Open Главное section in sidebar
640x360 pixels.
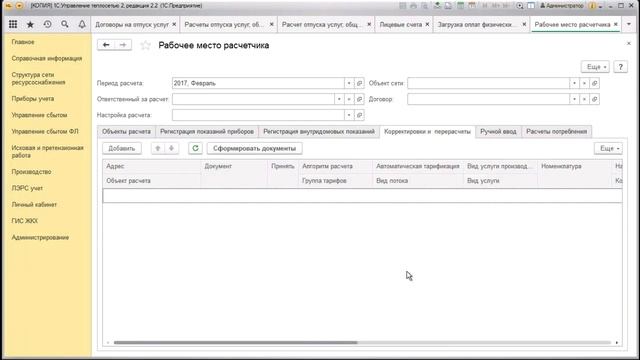point(23,42)
